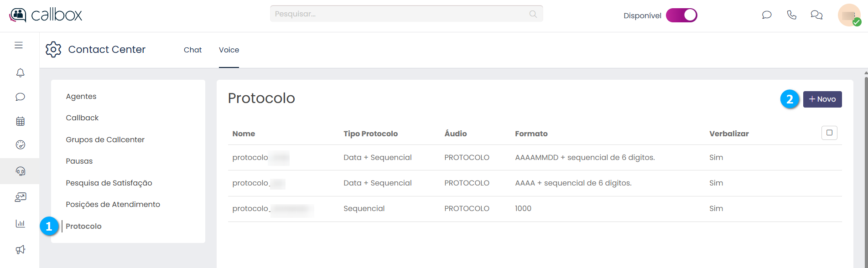Open the user profile avatar
This screenshot has width=868, height=268.
click(x=849, y=15)
